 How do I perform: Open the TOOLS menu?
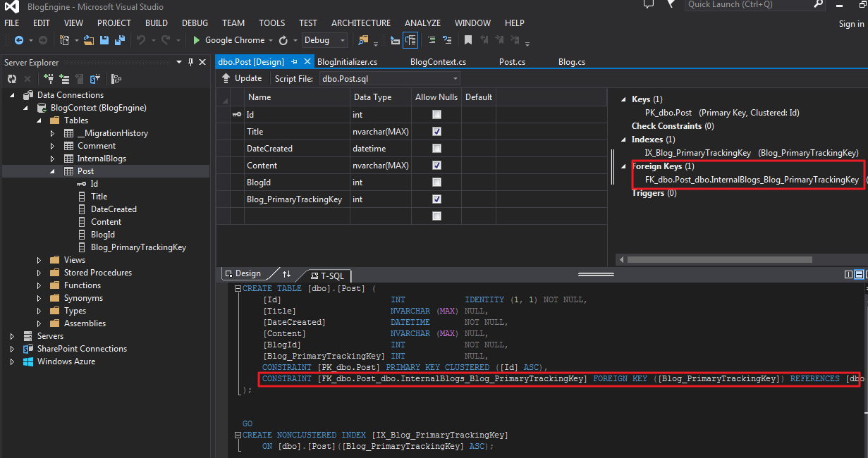271,23
